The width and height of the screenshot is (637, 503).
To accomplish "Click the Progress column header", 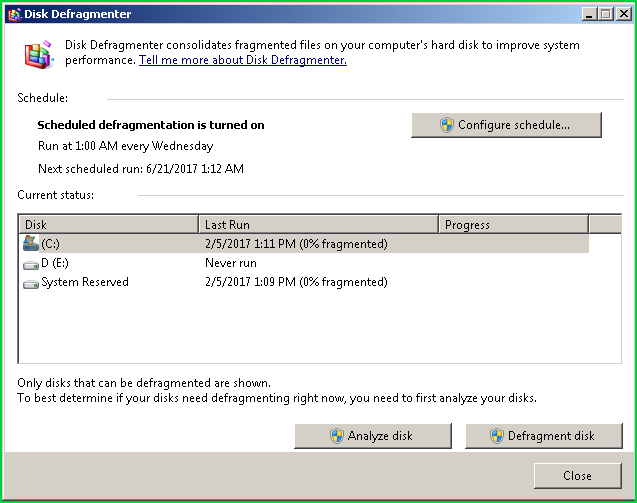I will click(x=514, y=225).
